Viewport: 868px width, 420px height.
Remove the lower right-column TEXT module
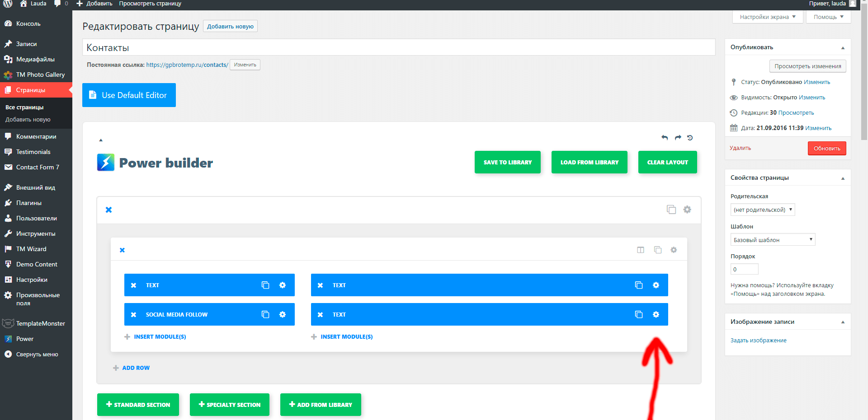(320, 314)
